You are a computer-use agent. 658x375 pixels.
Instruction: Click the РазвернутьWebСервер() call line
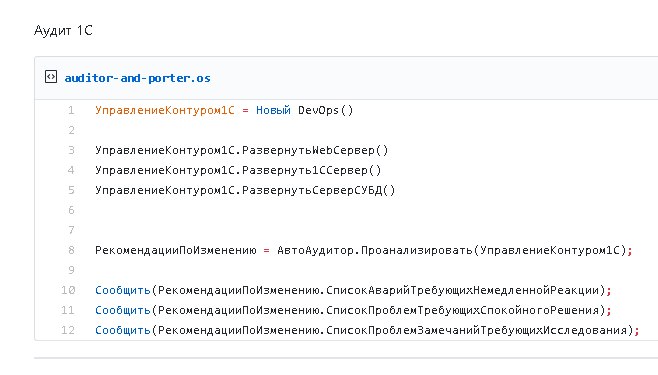click(x=242, y=150)
